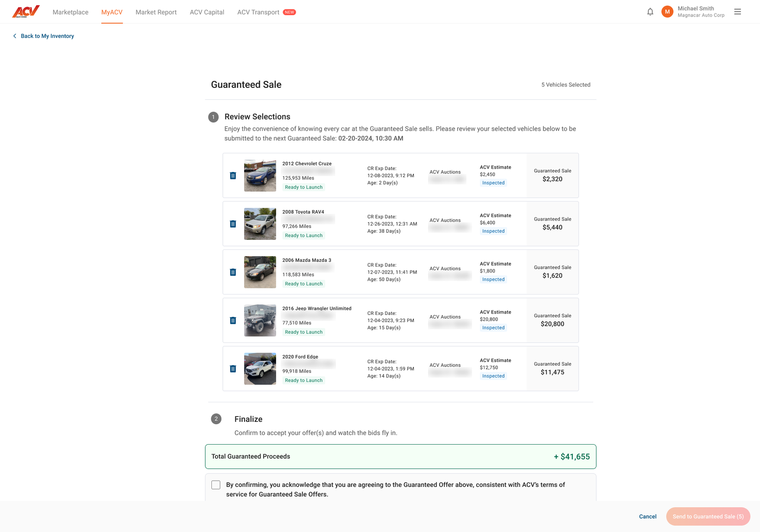The height and width of the screenshot is (532, 760).
Task: View the Jeep Wrangler photo thumbnail
Action: tap(260, 321)
